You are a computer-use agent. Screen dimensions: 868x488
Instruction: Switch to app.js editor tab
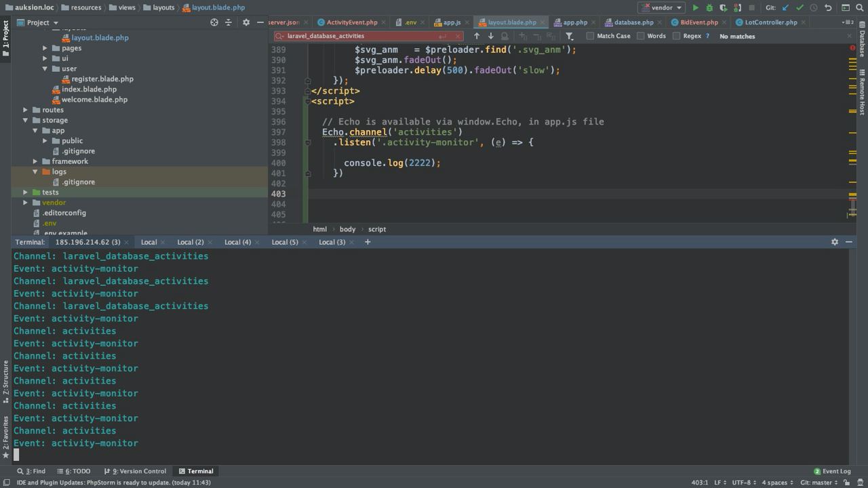[x=452, y=22]
